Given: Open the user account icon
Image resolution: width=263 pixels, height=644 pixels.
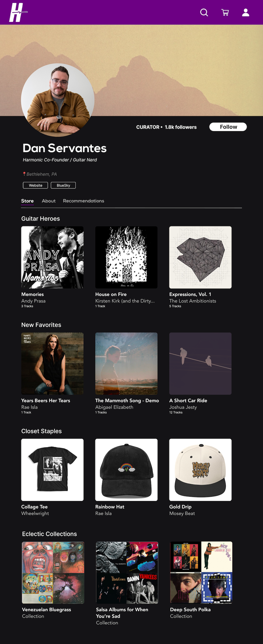Looking at the screenshot, I should pos(246,13).
